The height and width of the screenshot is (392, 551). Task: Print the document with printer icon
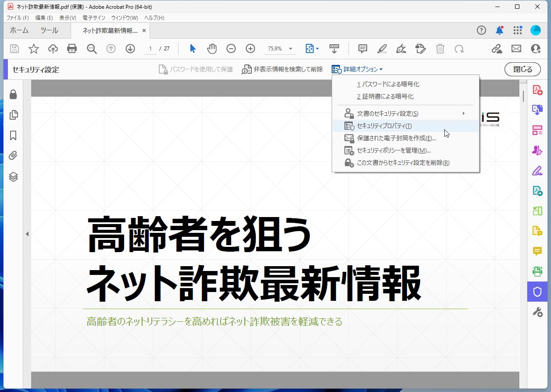[72, 49]
